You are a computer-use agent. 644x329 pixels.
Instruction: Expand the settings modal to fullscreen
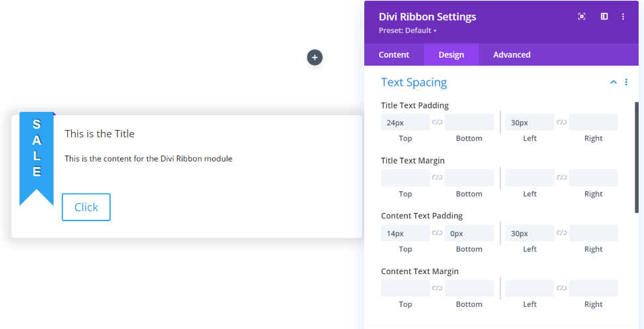582,17
